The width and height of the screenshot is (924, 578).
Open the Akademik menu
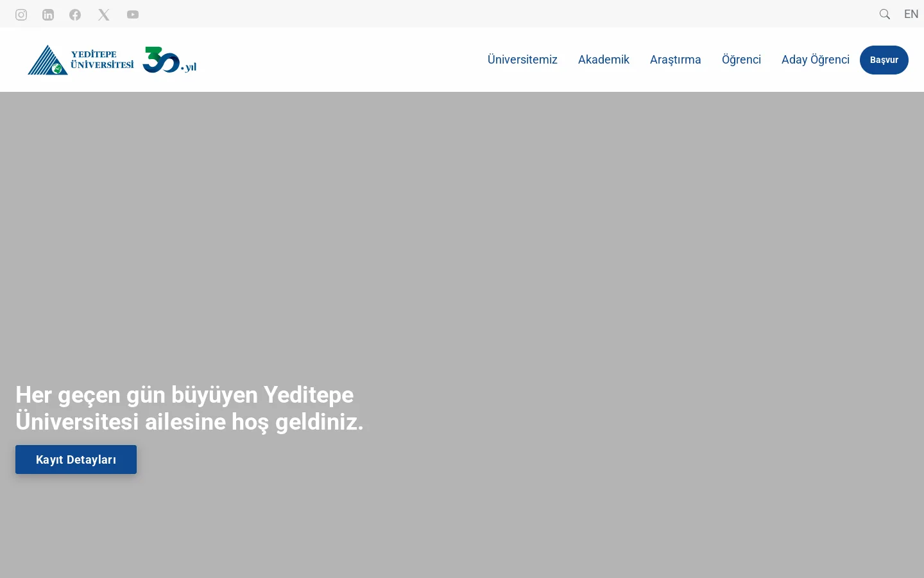[604, 60]
